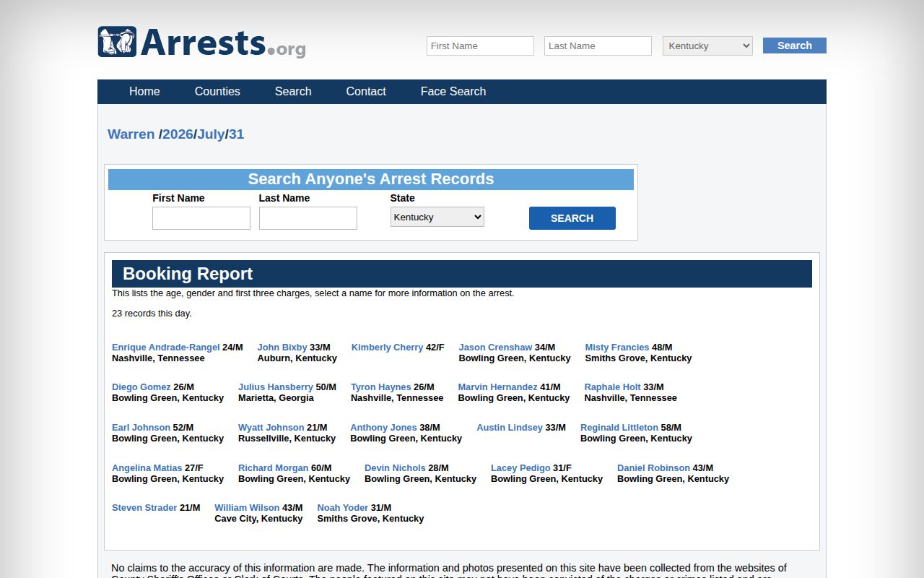Screen dimensions: 924x578
Task: Click the header Search button
Action: 795,46
